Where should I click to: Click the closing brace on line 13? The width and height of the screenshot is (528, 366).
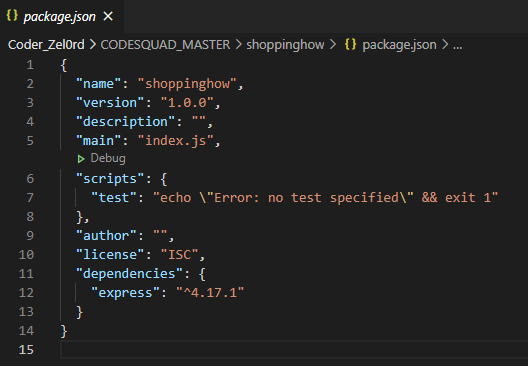(x=79, y=312)
